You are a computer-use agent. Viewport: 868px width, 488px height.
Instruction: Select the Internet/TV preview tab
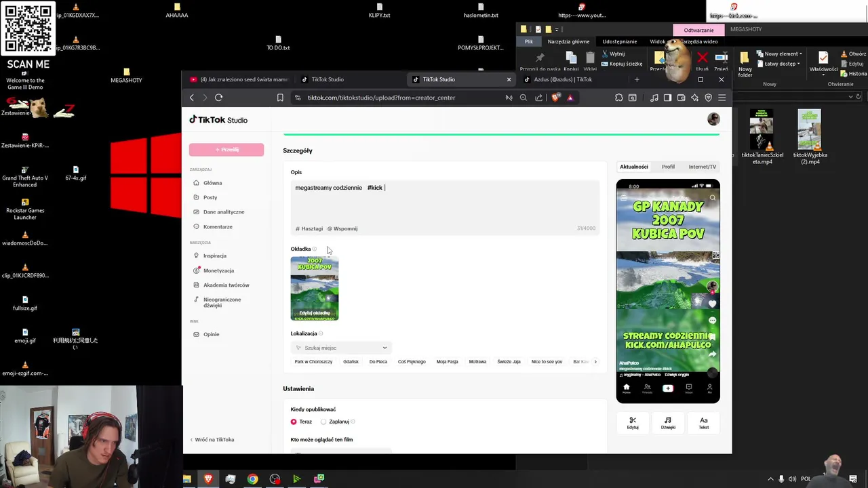point(702,167)
